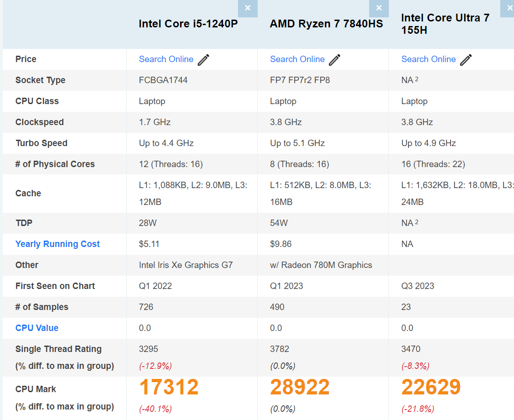Select cores value '16 (Threads: 22)'
This screenshot has width=514, height=420.
pos(434,164)
